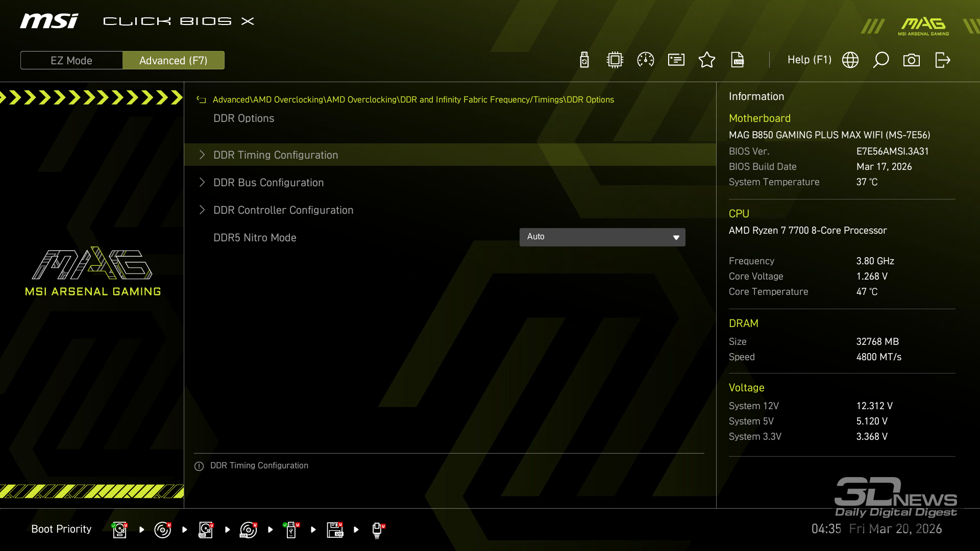Open the globe language selector
This screenshot has height=551, width=980.
tap(850, 60)
